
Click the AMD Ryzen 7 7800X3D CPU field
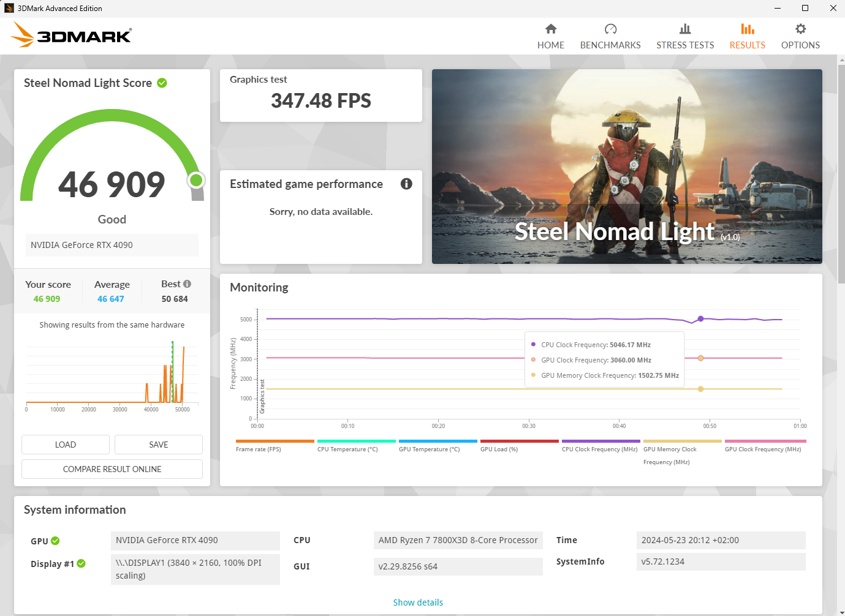click(x=458, y=540)
